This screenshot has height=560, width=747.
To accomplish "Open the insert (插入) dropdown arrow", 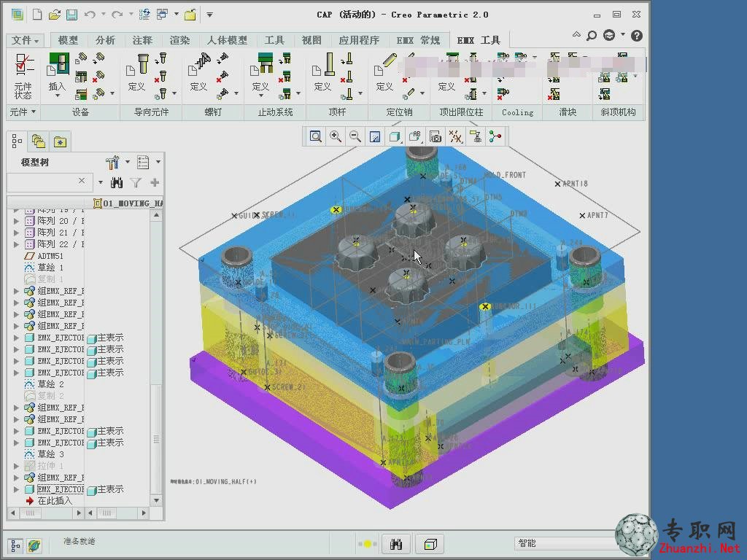I will (57, 96).
